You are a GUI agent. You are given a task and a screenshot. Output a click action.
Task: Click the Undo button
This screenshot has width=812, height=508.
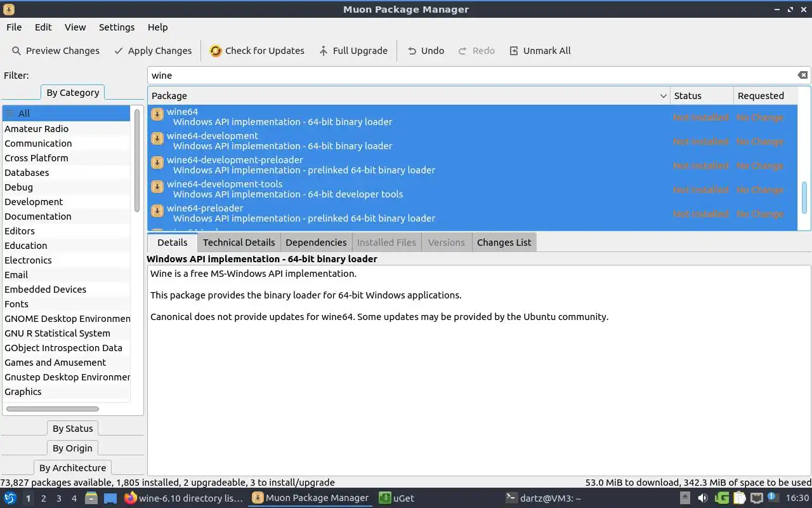(426, 51)
